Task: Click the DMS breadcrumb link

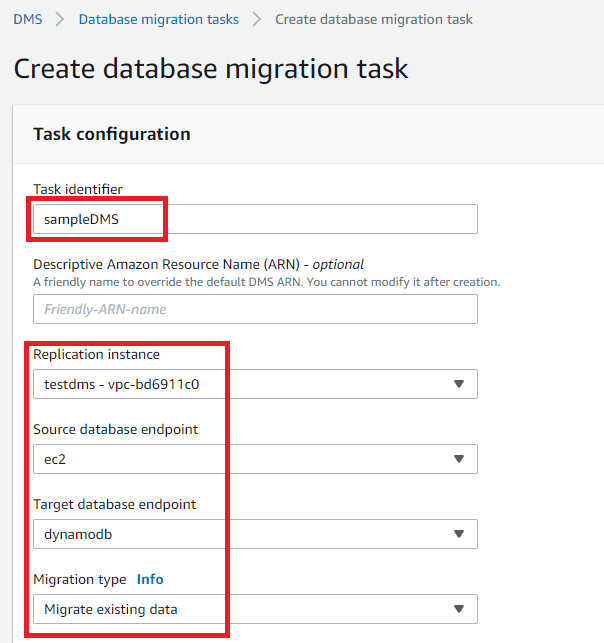Action: tap(27, 19)
